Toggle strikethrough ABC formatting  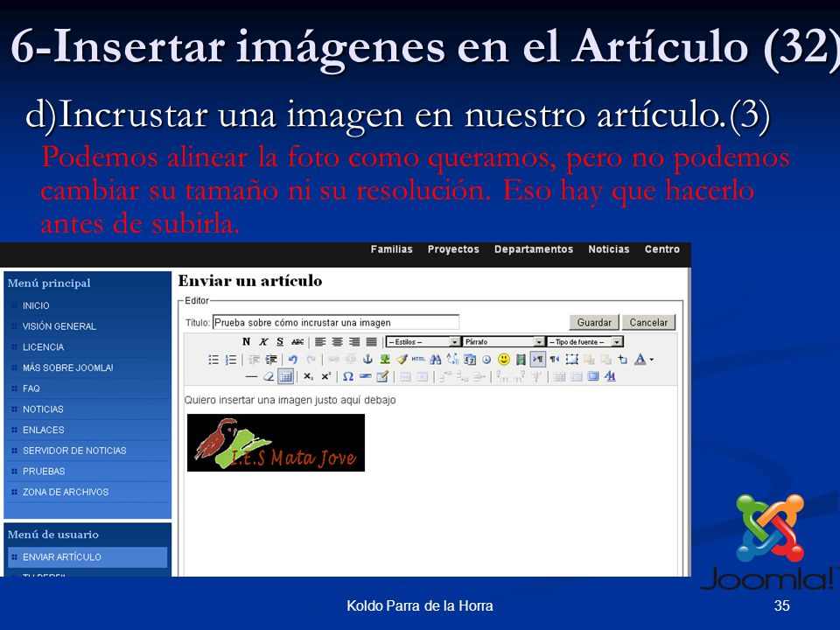[x=297, y=342]
